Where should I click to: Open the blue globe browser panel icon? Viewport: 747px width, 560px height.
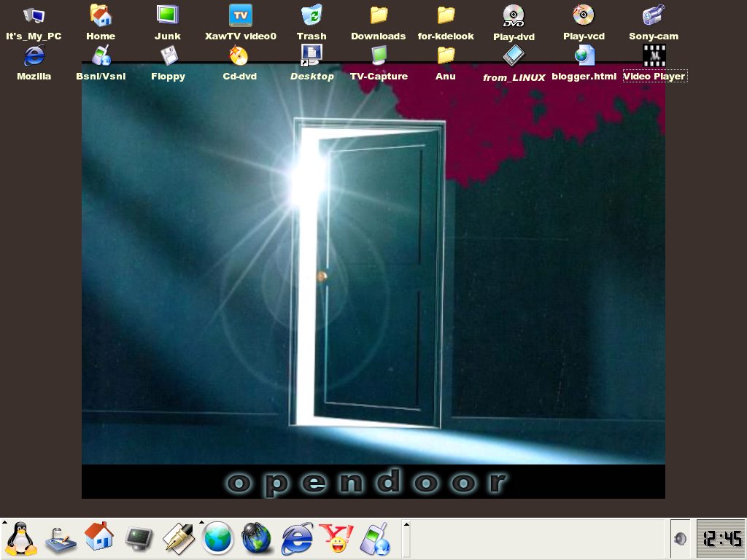tap(218, 539)
